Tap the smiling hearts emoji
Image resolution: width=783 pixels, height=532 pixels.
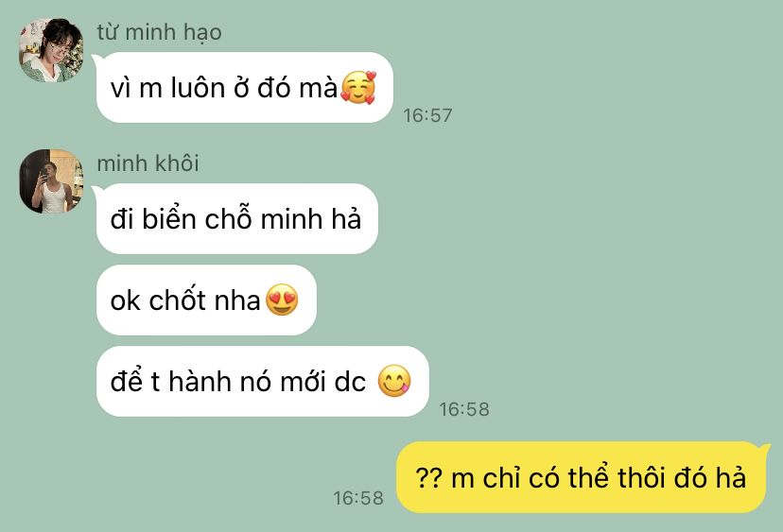(358, 87)
